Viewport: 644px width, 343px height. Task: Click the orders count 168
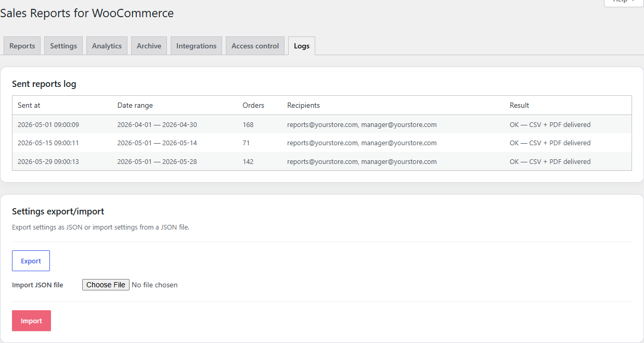248,125
